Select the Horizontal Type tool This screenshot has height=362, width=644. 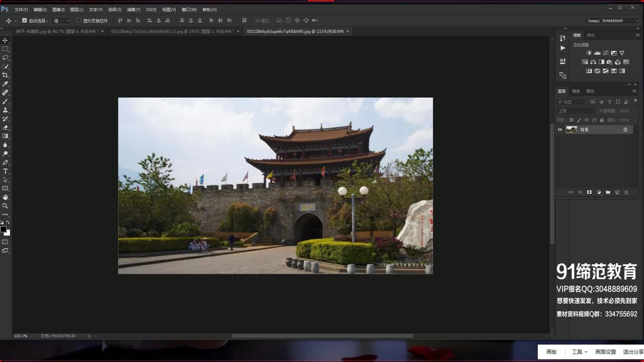point(5,171)
